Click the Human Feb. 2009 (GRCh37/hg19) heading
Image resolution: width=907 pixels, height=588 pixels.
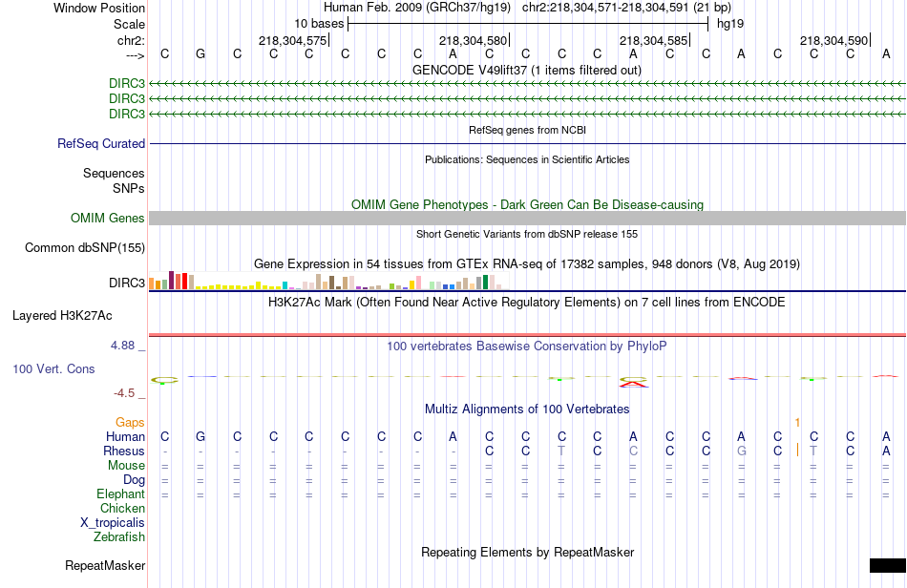click(417, 8)
